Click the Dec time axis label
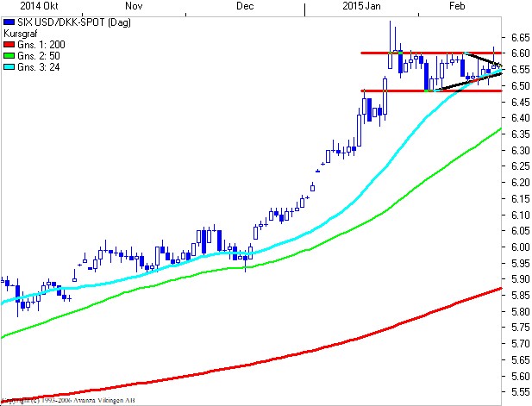532x406 pixels. (245, 6)
